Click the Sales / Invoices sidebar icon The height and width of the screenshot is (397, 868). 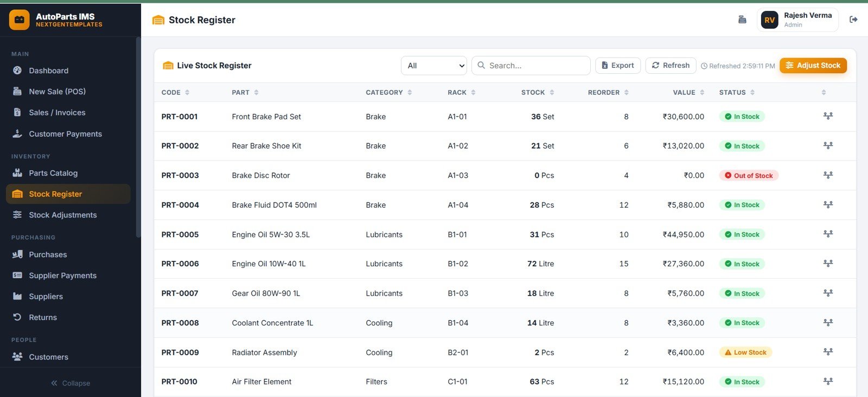click(17, 112)
